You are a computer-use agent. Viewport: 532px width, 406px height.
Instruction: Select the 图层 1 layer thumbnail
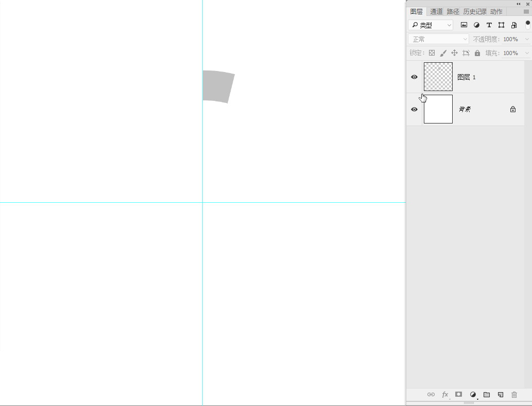438,77
